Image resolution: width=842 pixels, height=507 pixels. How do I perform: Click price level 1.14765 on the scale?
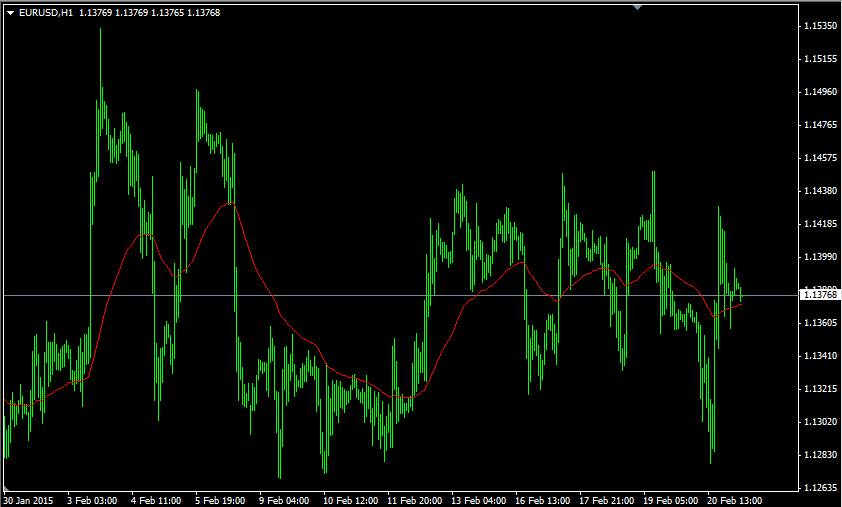[820, 125]
